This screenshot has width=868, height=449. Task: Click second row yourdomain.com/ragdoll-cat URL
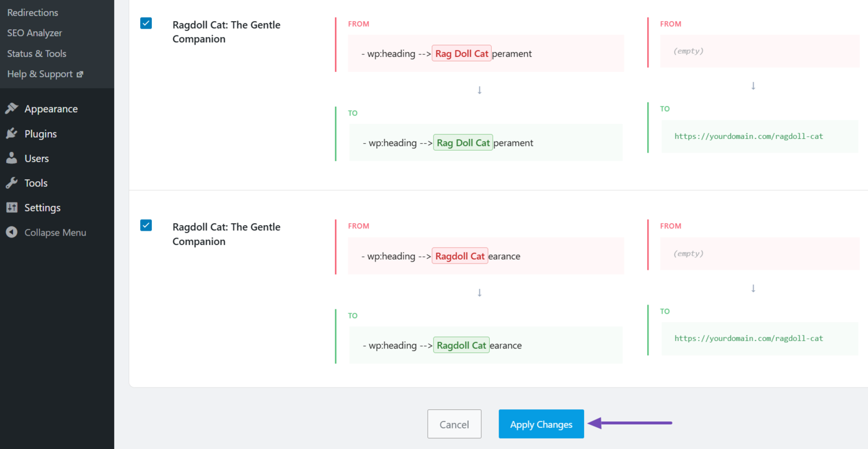749,338
